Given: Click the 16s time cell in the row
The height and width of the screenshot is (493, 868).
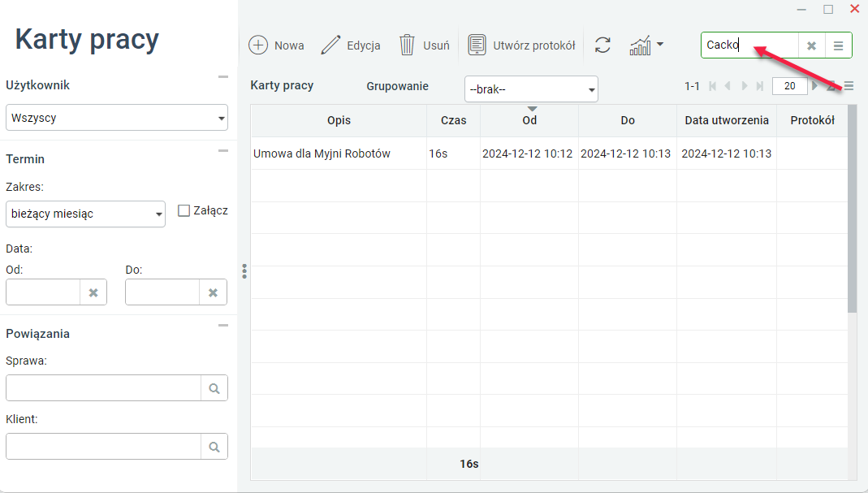Looking at the screenshot, I should (x=453, y=154).
